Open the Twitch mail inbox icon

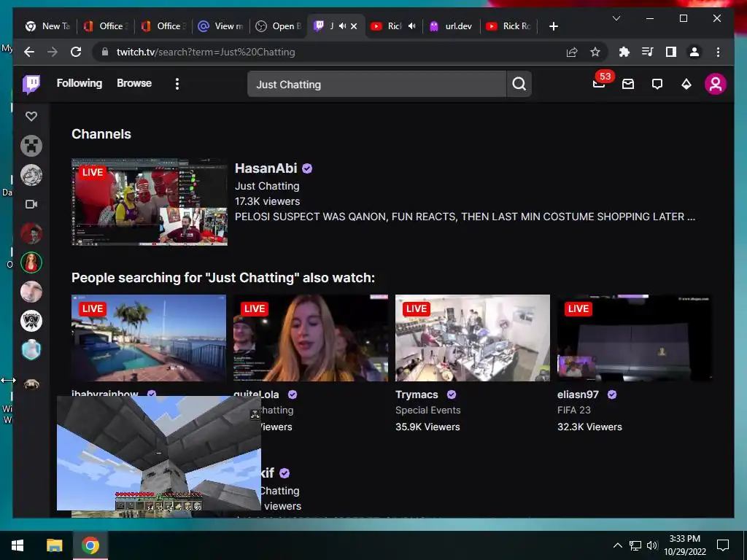click(x=628, y=85)
